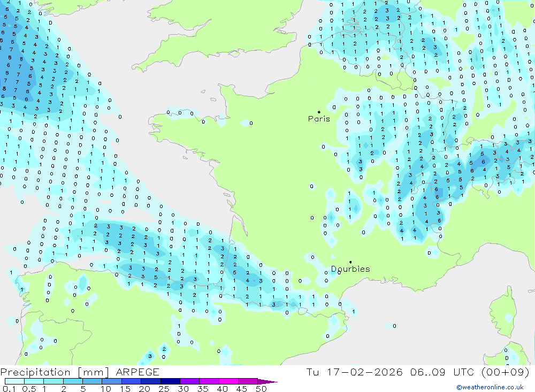Click the '25' legend scale value
Screen dimensions: 535x392
point(164,389)
